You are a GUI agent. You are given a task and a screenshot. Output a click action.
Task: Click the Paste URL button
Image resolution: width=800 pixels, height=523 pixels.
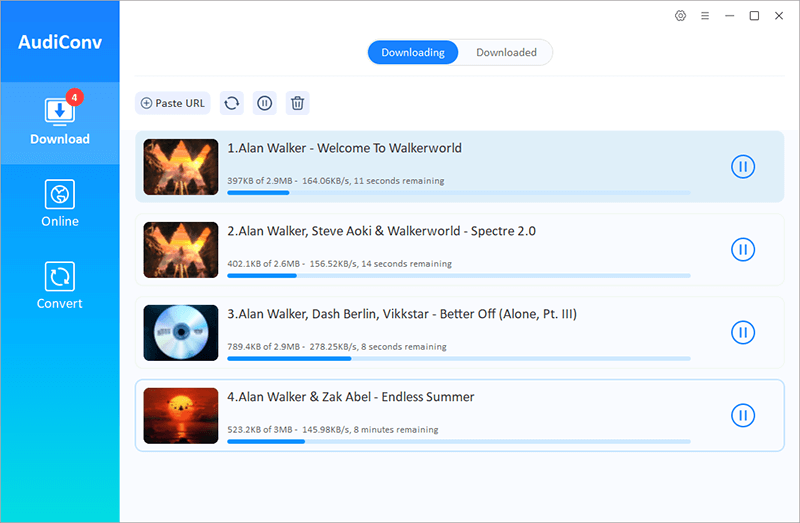[172, 103]
